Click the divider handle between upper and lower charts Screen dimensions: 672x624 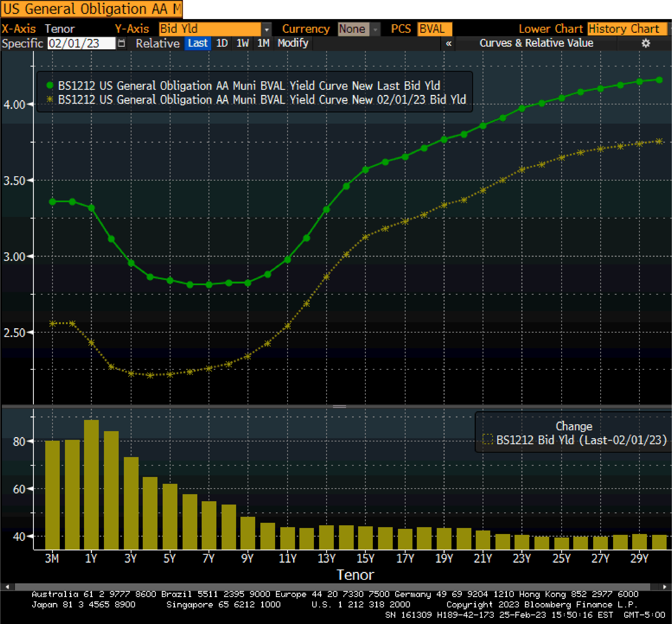339,406
